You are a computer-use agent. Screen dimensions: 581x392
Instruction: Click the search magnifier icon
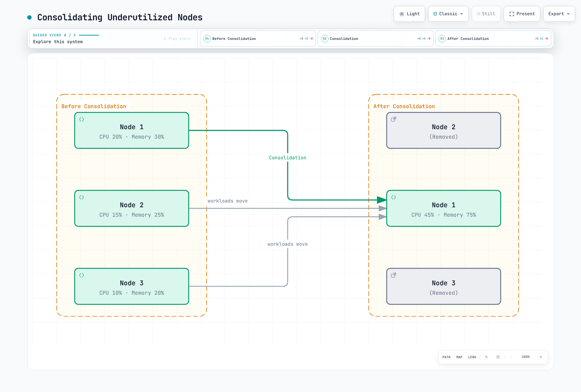[486, 357]
